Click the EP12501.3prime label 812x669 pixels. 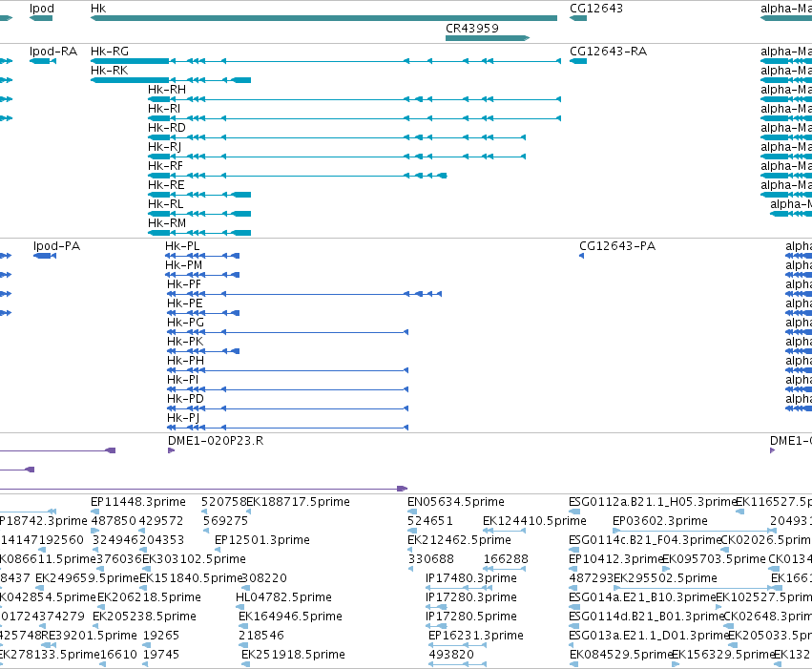point(262,540)
